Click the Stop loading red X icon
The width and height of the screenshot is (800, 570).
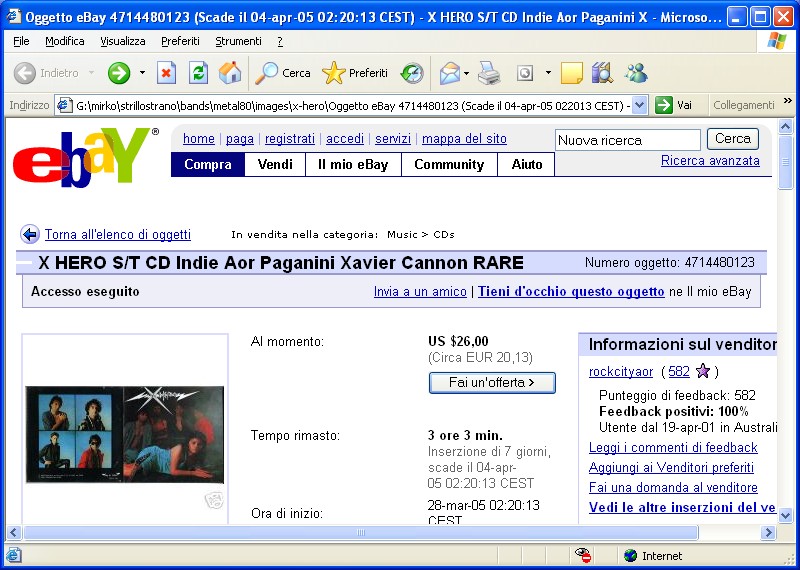point(166,73)
